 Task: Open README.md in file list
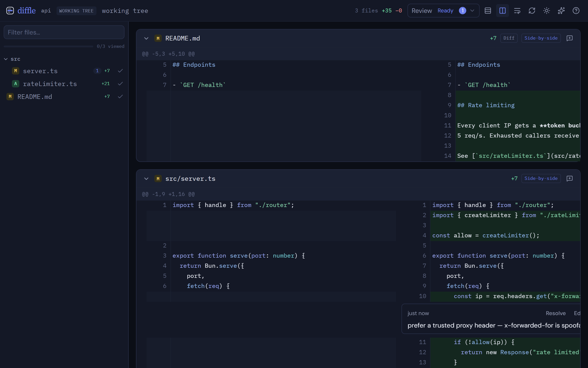pyautogui.click(x=64, y=97)
